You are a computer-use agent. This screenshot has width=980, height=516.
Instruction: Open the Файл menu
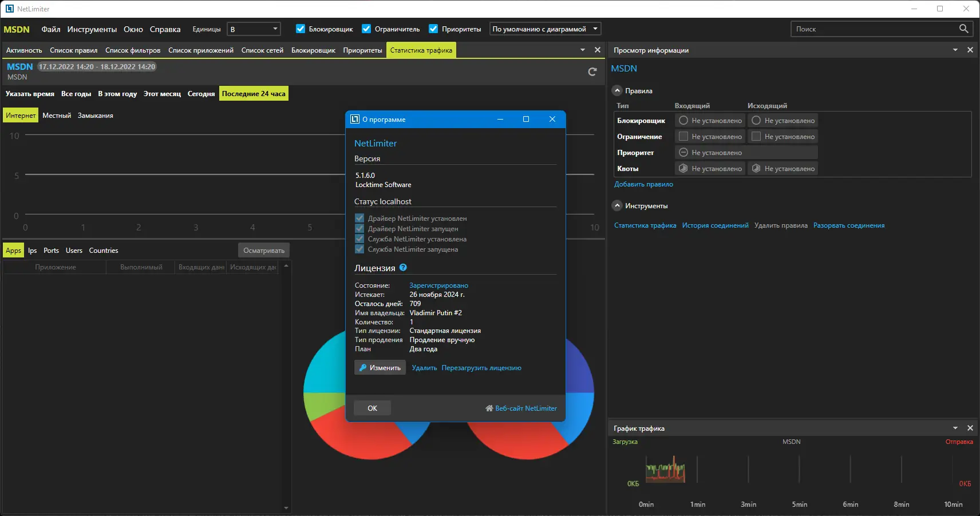[x=51, y=29]
